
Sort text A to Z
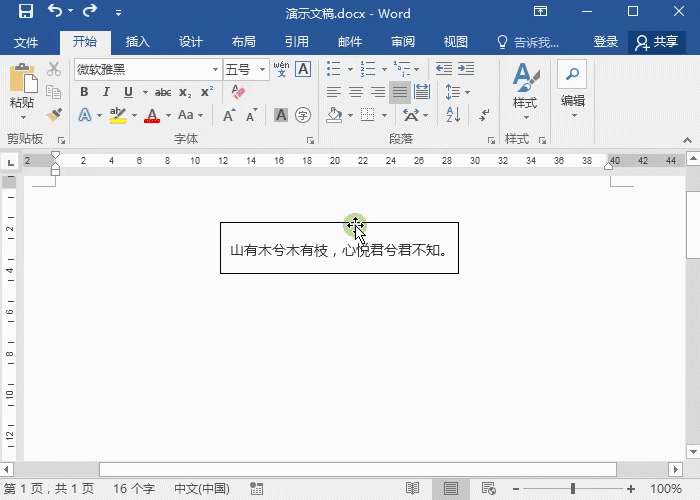(x=454, y=115)
